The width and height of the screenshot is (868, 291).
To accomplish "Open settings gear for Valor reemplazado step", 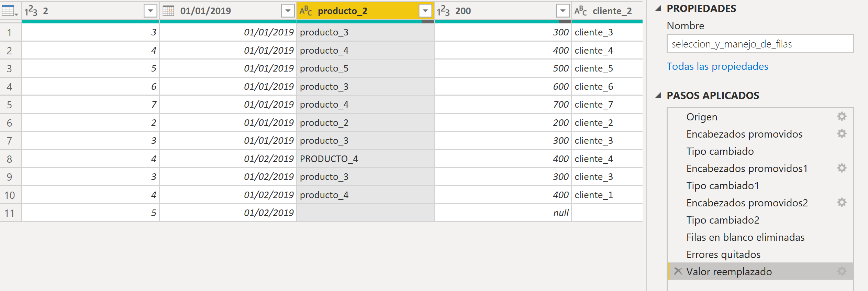I will point(842,271).
